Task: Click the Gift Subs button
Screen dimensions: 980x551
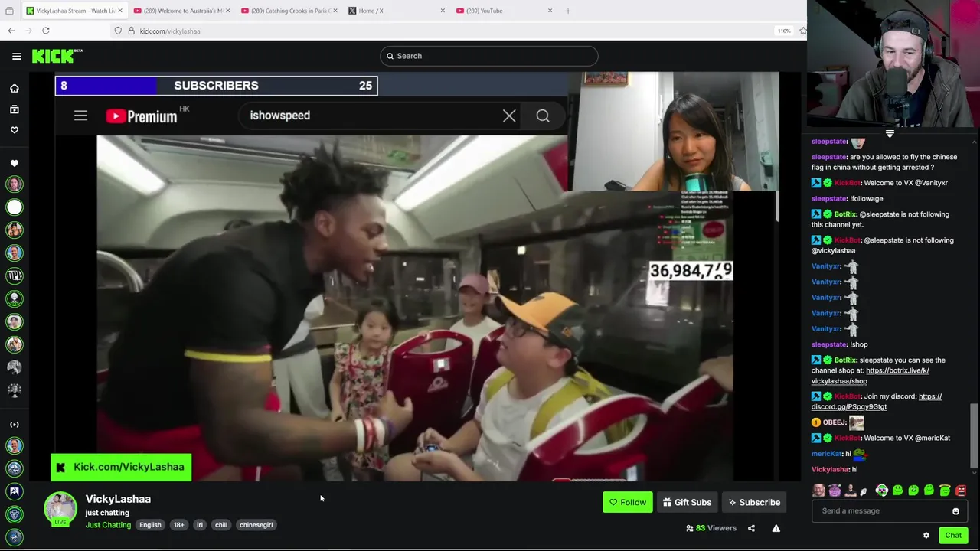Action: 687,502
